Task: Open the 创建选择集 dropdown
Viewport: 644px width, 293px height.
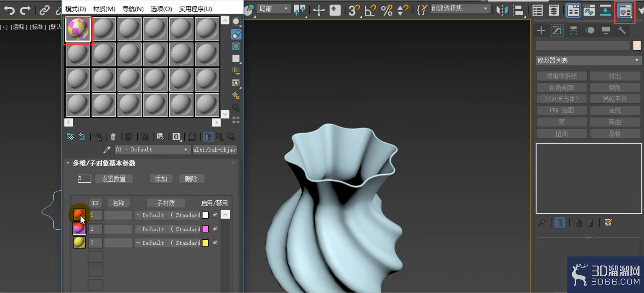Action: [460, 8]
